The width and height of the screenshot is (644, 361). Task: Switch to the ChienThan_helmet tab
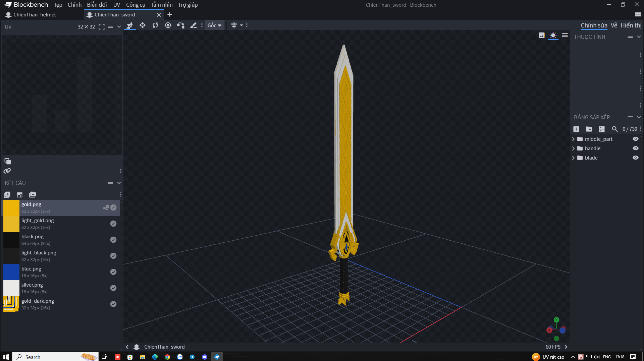[x=35, y=15]
